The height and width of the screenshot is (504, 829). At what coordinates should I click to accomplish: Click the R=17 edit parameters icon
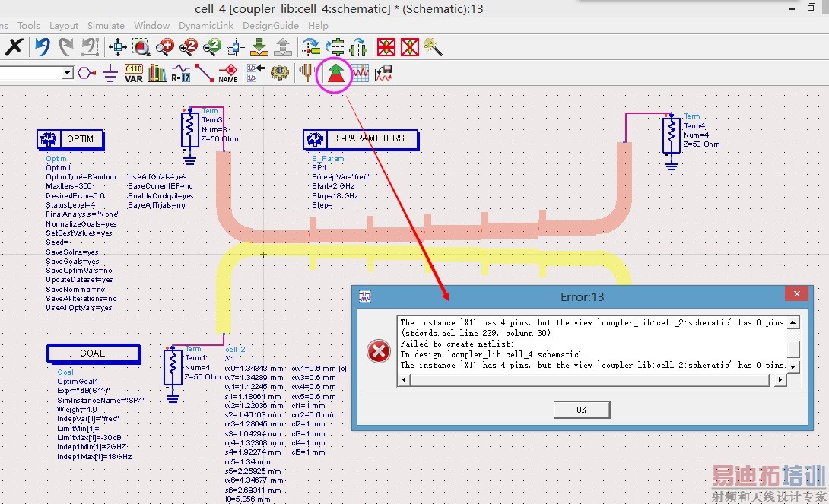pyautogui.click(x=180, y=73)
